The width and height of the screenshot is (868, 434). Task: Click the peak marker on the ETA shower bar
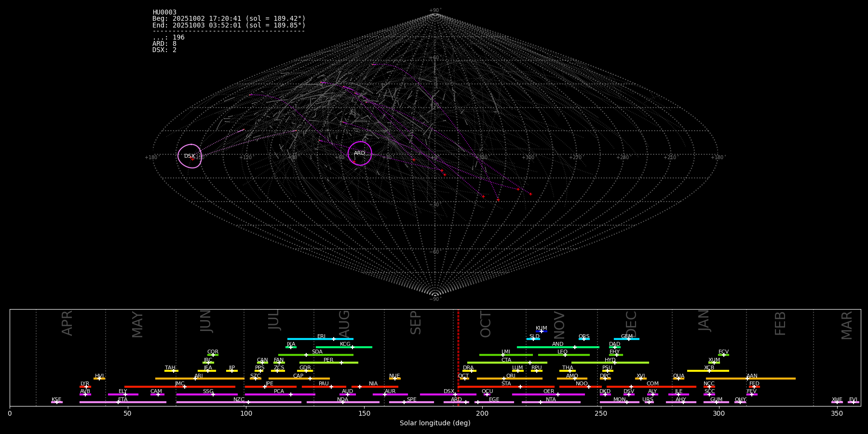point(118,402)
